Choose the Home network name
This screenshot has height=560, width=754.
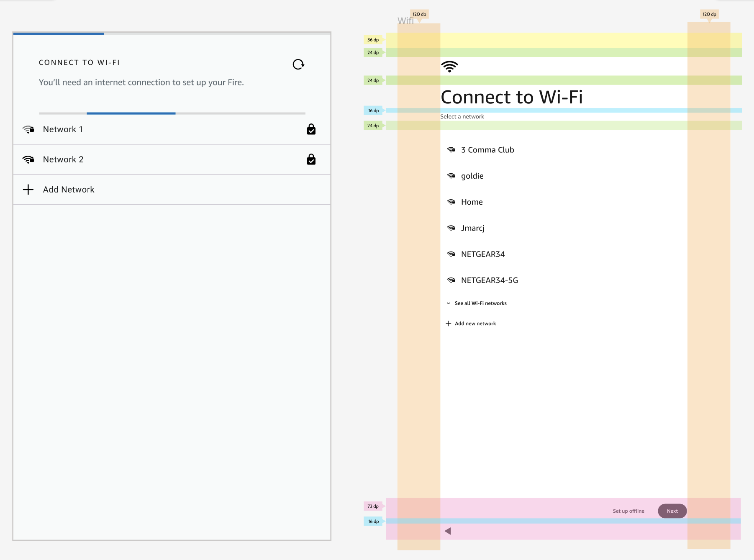tap(472, 202)
